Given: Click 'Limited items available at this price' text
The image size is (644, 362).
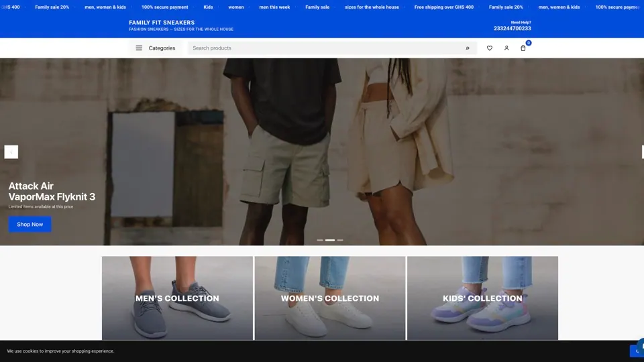Looking at the screenshot, I should point(41,206).
